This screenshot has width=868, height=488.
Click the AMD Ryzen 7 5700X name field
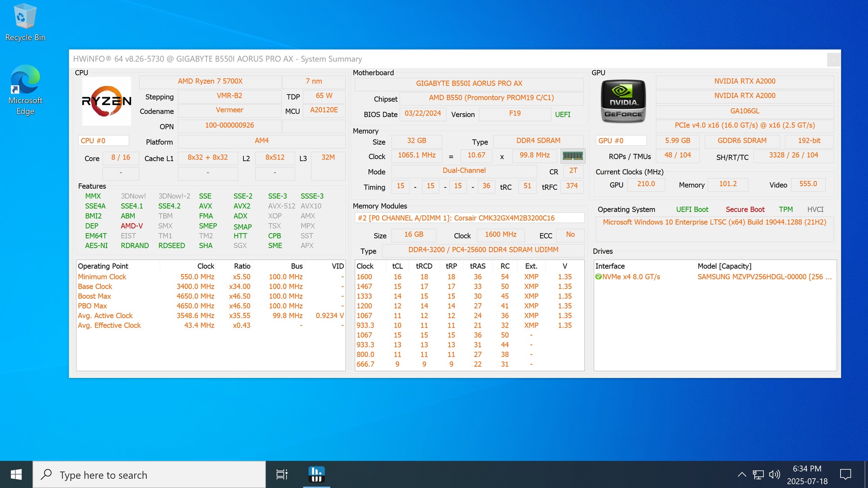[210, 81]
